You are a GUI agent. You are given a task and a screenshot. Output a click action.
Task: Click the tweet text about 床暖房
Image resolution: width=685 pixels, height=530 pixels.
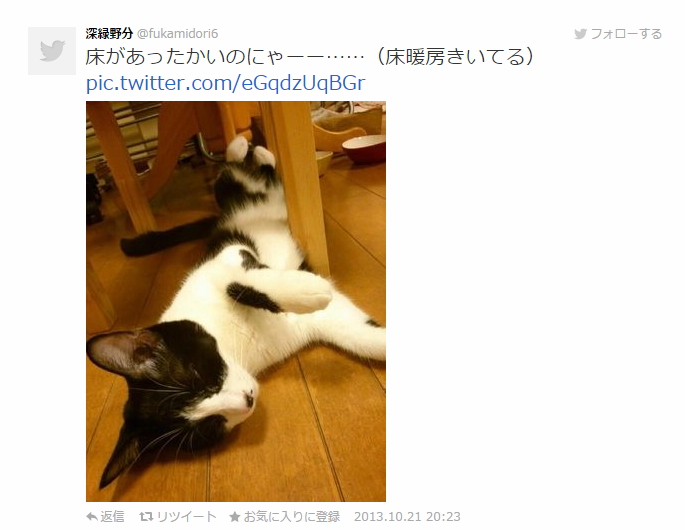tap(310, 57)
